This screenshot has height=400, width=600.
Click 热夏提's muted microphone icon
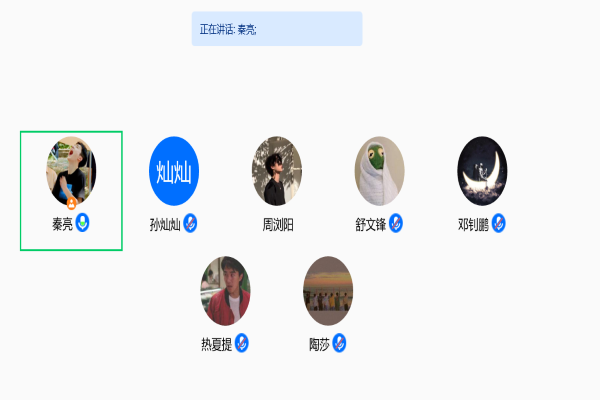coord(241,343)
